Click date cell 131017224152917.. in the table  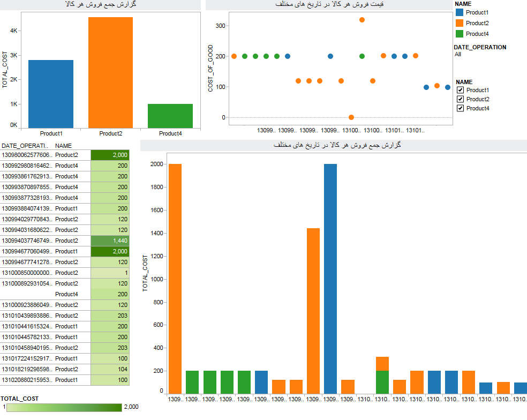tap(27, 358)
